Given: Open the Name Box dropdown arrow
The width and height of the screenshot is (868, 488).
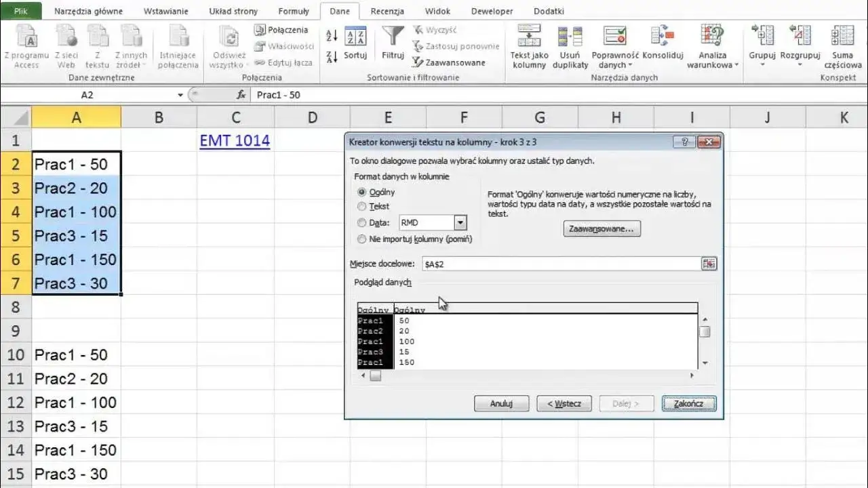Looking at the screenshot, I should click(x=180, y=95).
